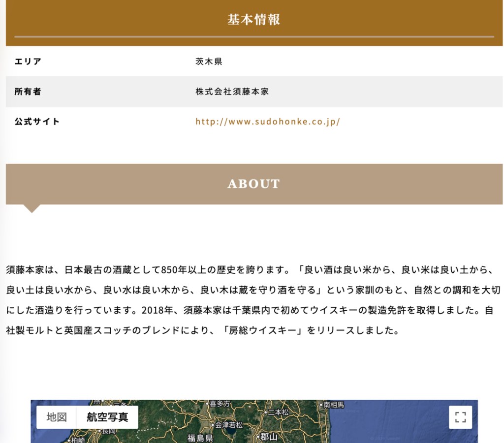Image resolution: width=504 pixels, height=443 pixels.
Task: Click 福島県 prefecture label on map
Action: (199, 438)
